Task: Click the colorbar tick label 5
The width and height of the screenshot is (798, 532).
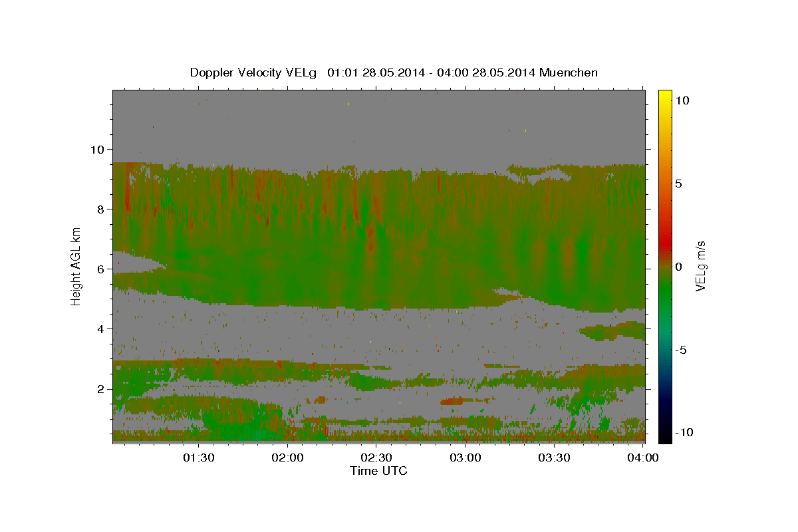Action: (x=679, y=183)
